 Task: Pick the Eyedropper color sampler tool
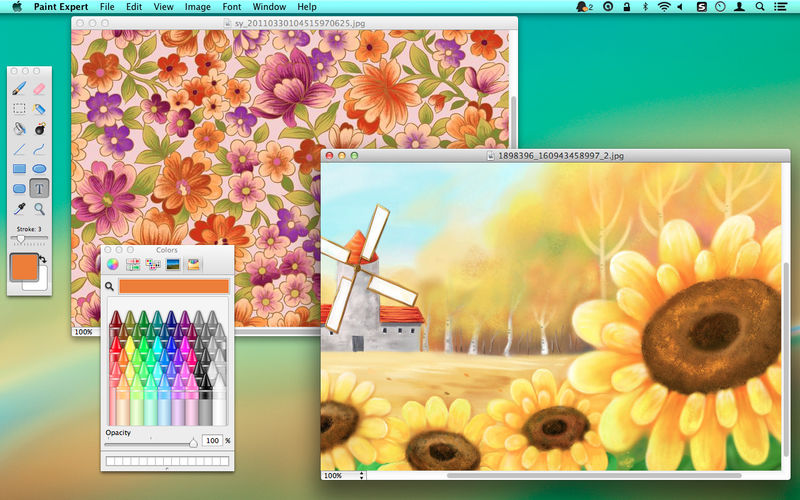tap(19, 208)
